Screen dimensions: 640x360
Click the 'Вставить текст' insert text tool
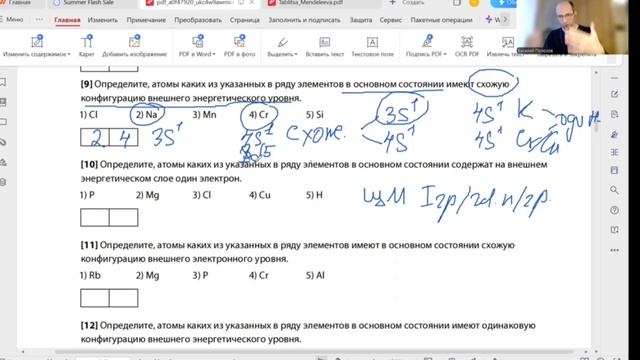[324, 46]
